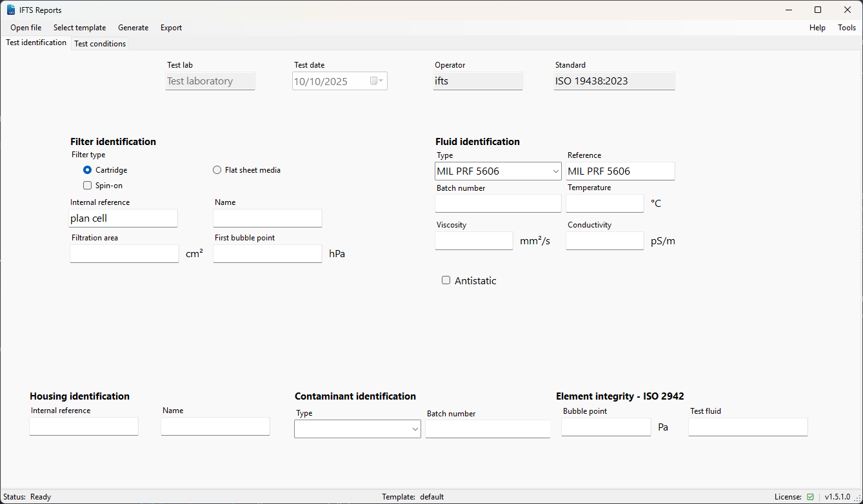Enable the Spin-on checkbox

pos(88,186)
